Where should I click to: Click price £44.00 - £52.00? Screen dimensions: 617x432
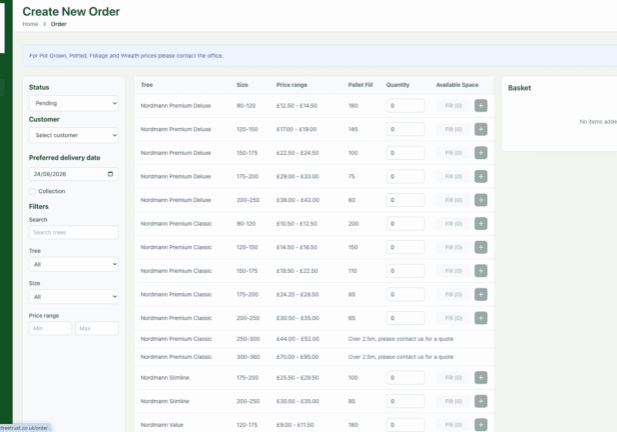pos(297,339)
